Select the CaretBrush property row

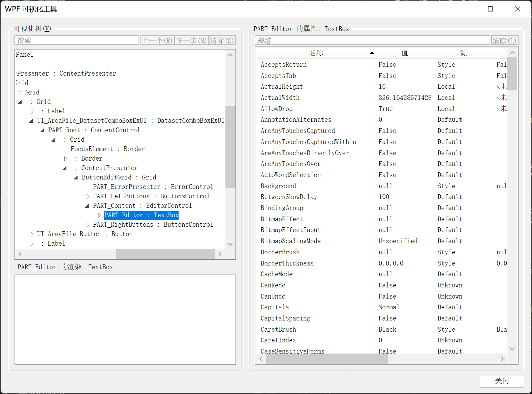point(381,330)
